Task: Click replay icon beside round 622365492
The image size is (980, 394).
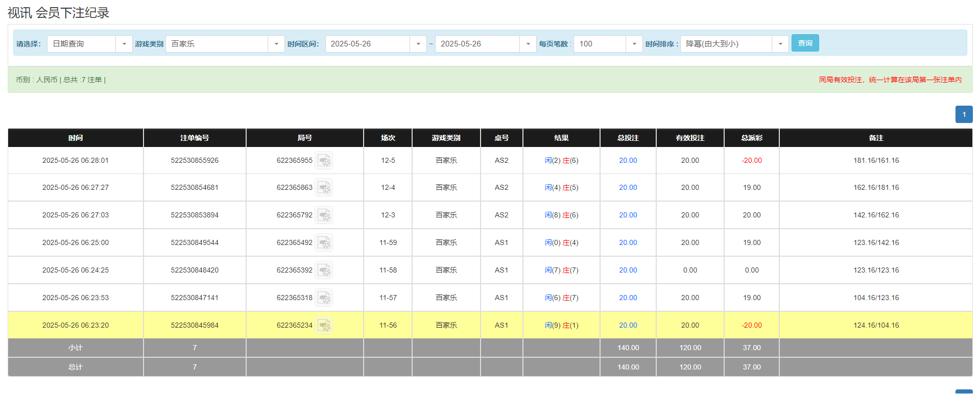Action: click(324, 243)
